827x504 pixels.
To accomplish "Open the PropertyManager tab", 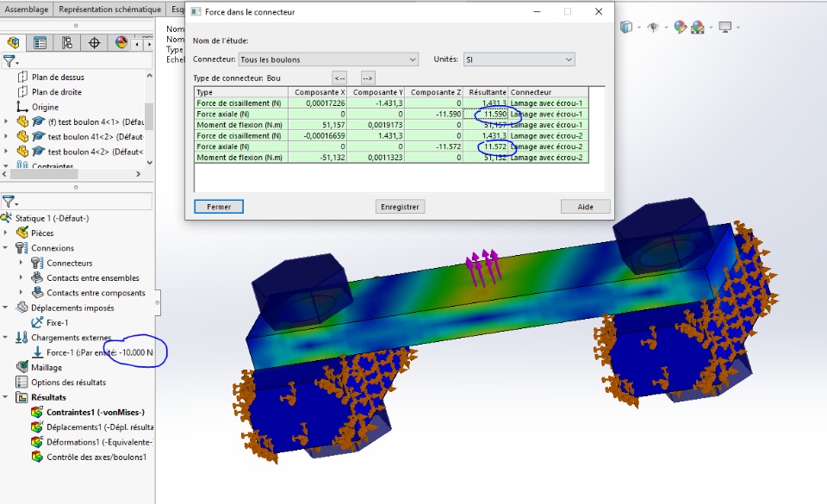I will pyautogui.click(x=40, y=43).
